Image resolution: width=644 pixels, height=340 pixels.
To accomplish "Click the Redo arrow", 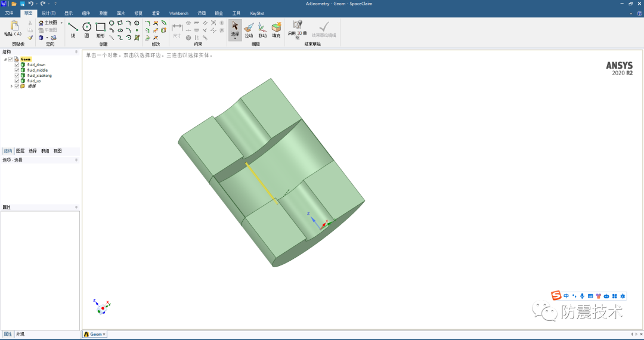I will point(43,4).
